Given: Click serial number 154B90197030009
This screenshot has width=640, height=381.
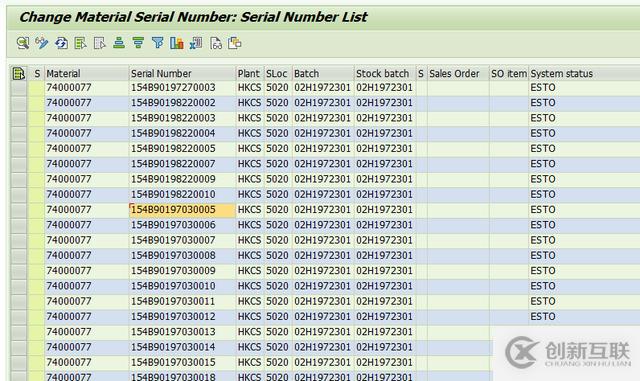Looking at the screenshot, I should (x=173, y=271).
